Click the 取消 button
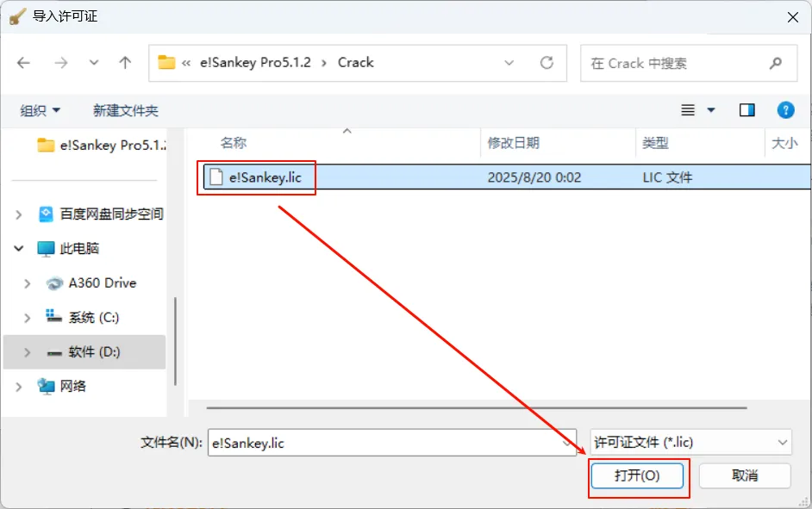The image size is (812, 509). click(x=745, y=475)
